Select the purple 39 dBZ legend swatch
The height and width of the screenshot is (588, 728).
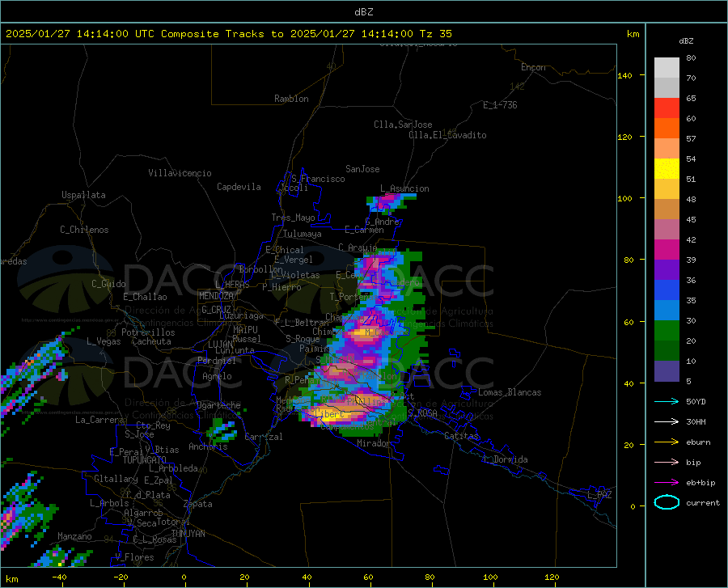click(667, 269)
